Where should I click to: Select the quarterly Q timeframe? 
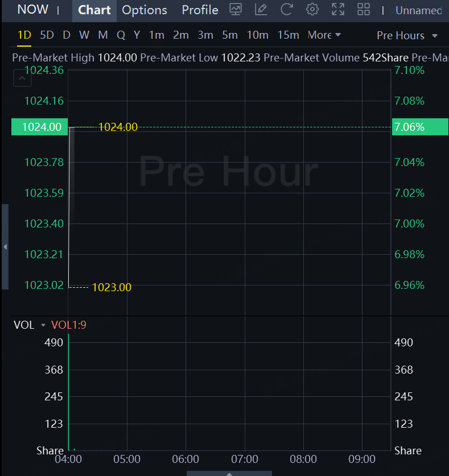[121, 35]
